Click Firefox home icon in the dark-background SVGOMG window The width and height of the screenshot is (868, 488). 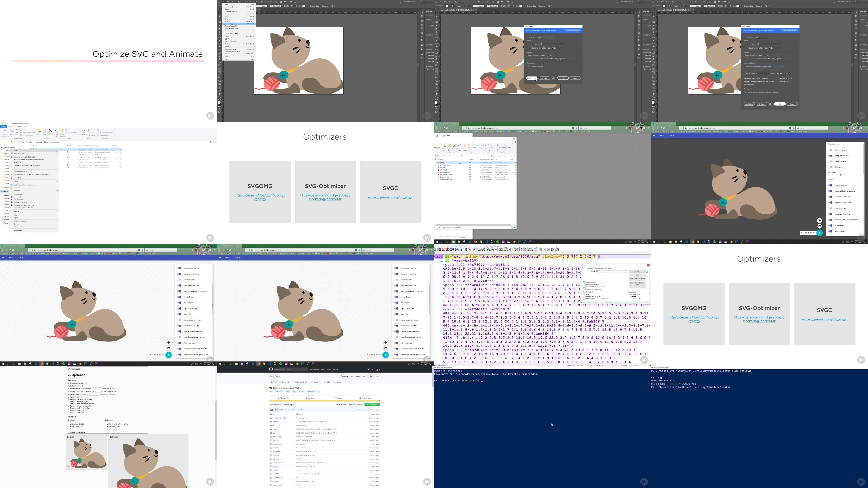pos(664,128)
